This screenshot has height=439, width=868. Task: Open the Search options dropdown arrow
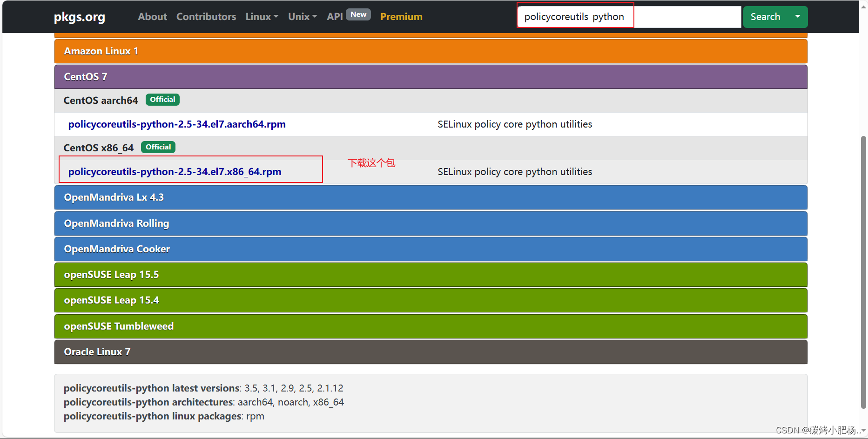point(798,17)
